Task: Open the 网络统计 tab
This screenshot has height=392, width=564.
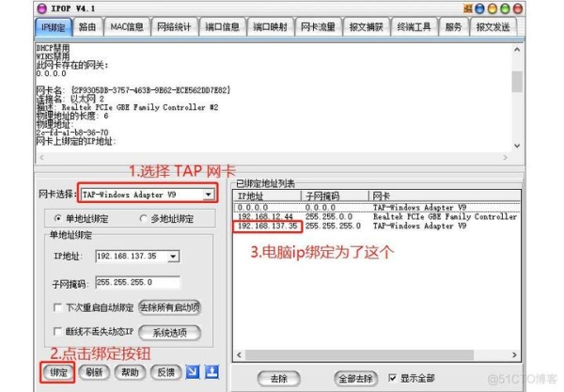Action: pyautogui.click(x=174, y=27)
